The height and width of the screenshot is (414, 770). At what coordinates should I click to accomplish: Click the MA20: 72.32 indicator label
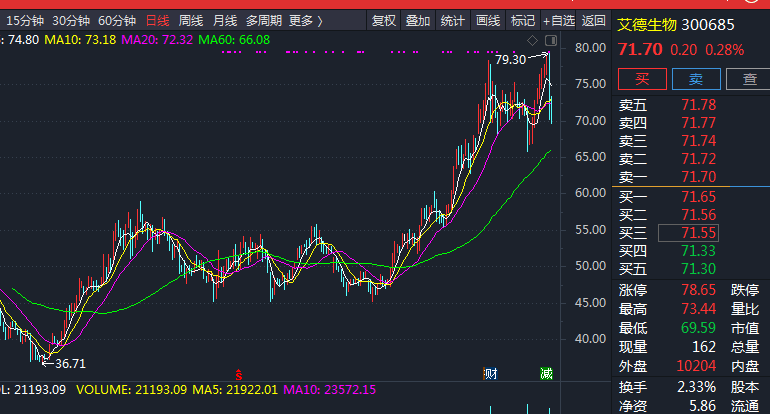pyautogui.click(x=157, y=40)
